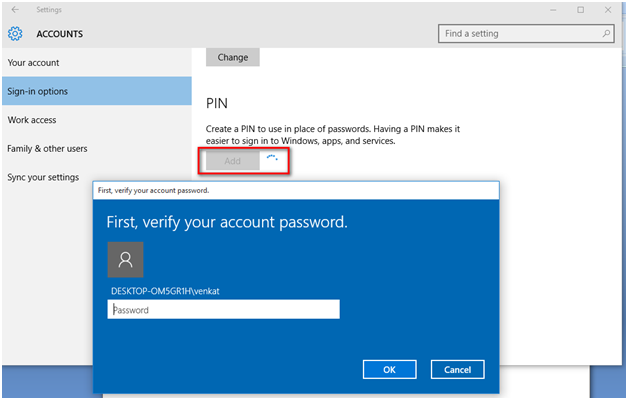628x400 pixels.
Task: Confirm password with the OK button
Action: [x=389, y=370]
